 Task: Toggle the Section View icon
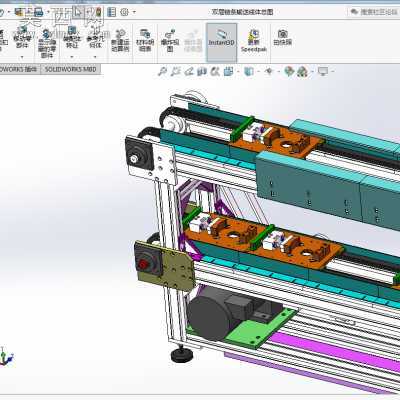point(202,71)
